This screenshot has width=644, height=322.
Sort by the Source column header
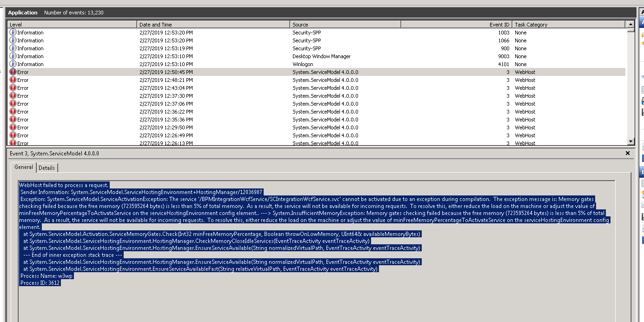pyautogui.click(x=345, y=25)
